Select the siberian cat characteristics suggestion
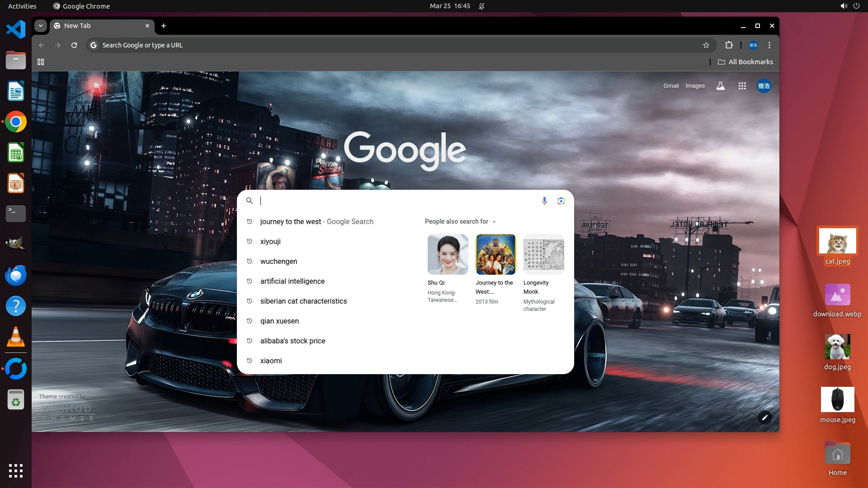Viewport: 868px width, 488px height. point(303,301)
